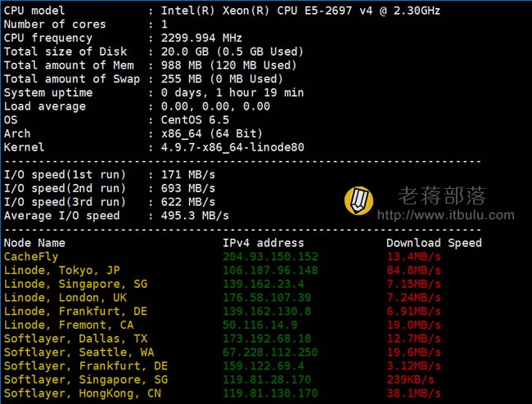Click IP address 106.187.96.148
Screen dimensions: 532x404
pos(270,270)
